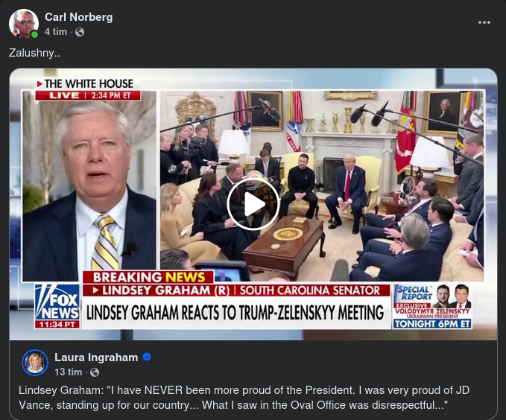
Task: Click the Zalushny.. post text
Action: [x=34, y=53]
